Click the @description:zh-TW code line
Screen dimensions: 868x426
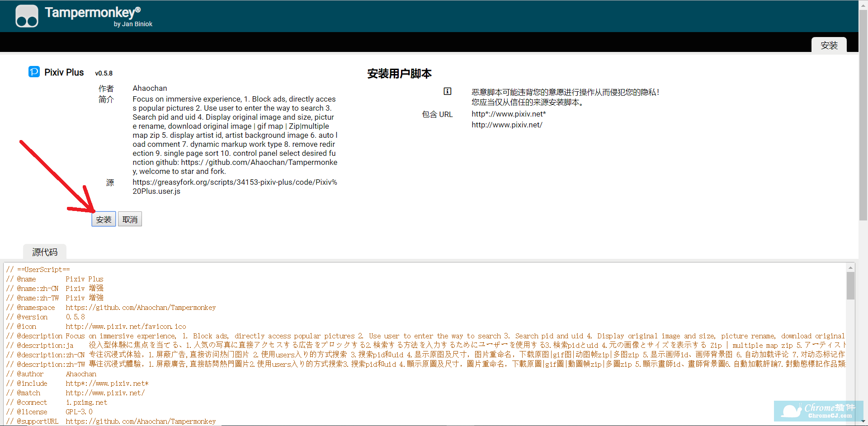click(425, 364)
